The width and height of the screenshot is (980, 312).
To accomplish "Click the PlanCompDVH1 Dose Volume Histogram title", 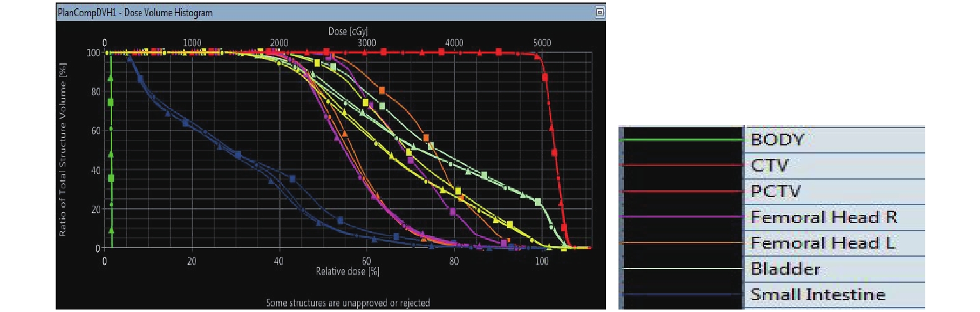I will (135, 12).
